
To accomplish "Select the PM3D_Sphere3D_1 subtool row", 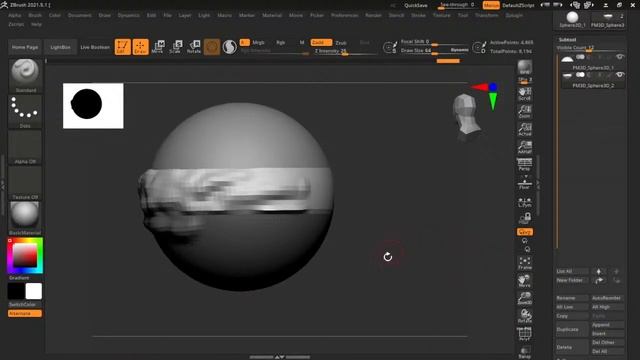I will point(593,62).
